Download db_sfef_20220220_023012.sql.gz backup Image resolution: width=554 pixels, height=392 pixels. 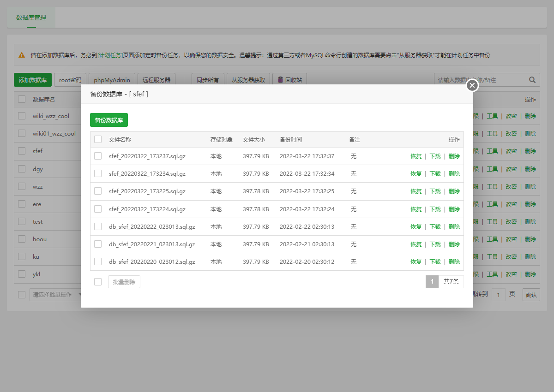point(435,262)
